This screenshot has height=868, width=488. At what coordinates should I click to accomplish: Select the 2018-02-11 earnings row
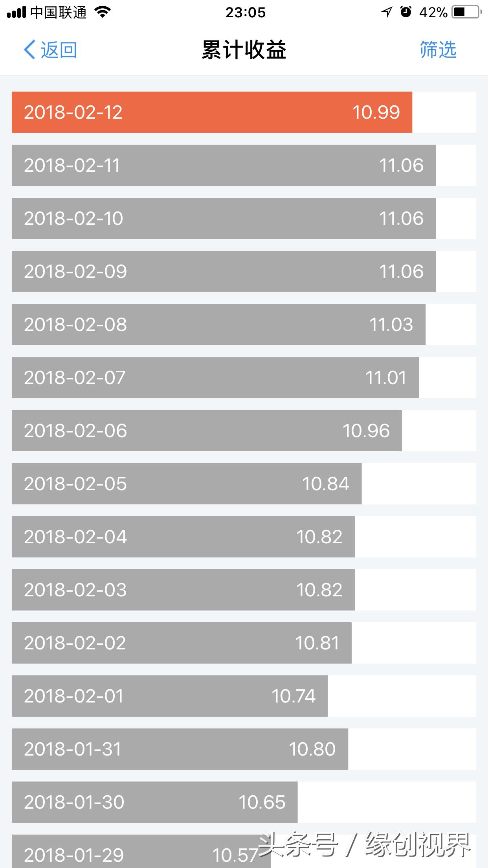(x=224, y=166)
